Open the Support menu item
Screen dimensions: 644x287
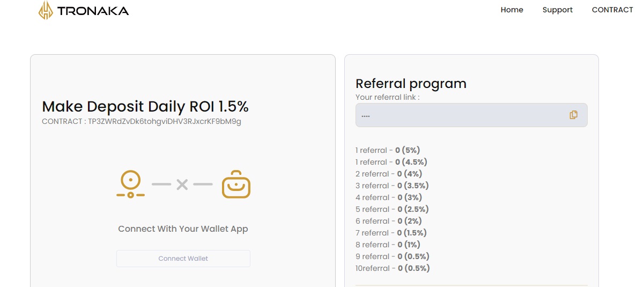pyautogui.click(x=558, y=10)
